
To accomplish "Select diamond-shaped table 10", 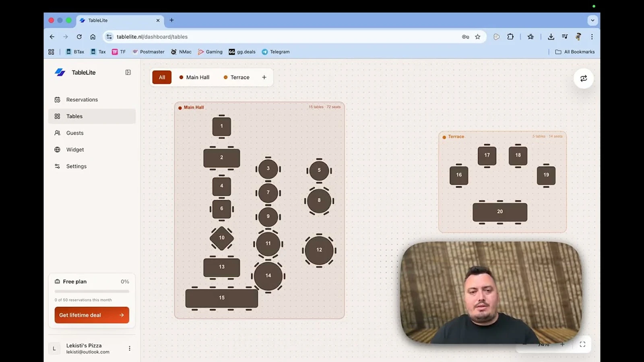I will (222, 238).
